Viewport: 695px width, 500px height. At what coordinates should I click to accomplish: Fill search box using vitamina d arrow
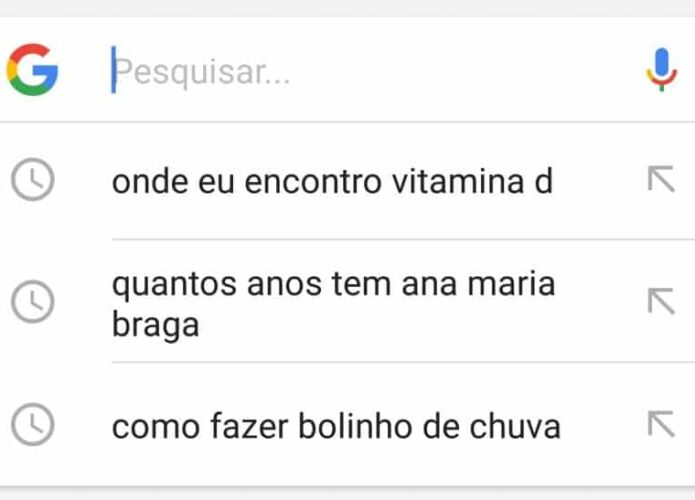tap(661, 179)
